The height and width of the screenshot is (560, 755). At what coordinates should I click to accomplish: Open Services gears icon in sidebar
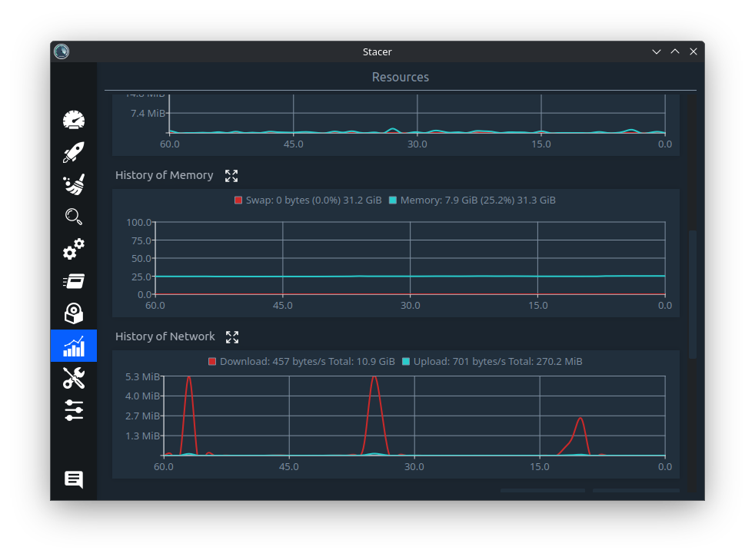[74, 249]
